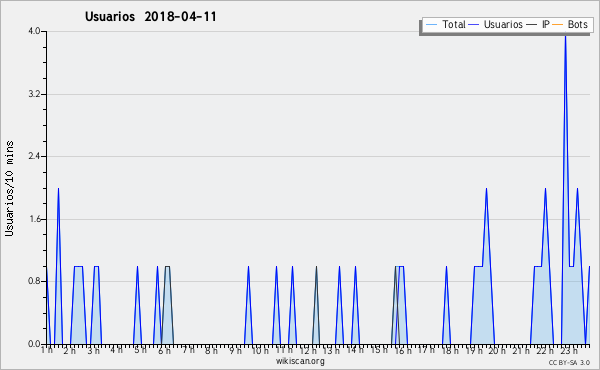
Task: Click the '11 h' x-axis label
Action: click(x=284, y=350)
